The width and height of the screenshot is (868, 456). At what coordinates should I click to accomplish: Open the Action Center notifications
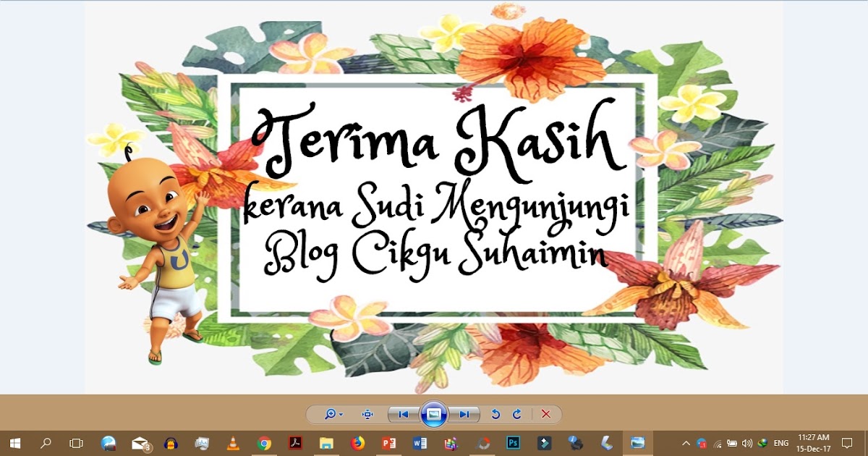click(x=848, y=443)
